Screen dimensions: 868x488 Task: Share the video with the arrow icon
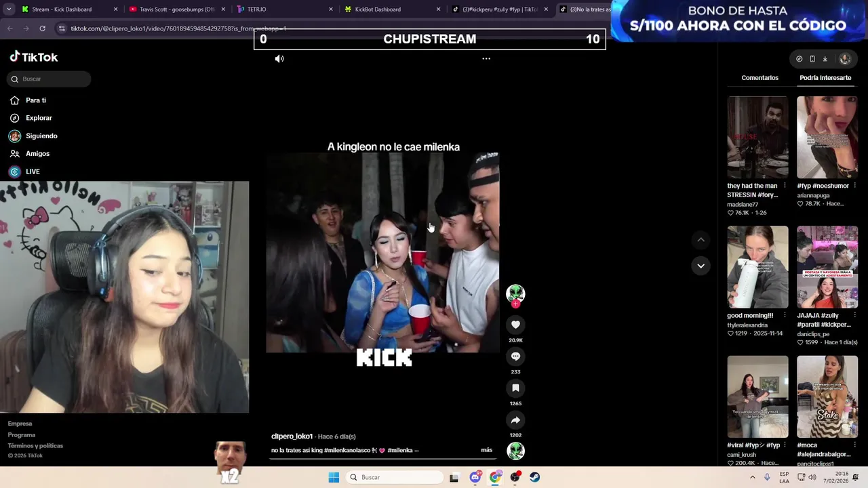coord(515,420)
